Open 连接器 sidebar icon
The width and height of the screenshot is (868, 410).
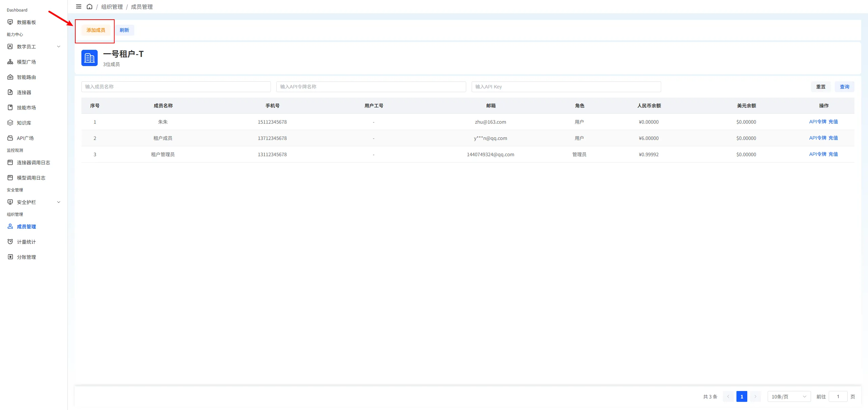pos(10,92)
